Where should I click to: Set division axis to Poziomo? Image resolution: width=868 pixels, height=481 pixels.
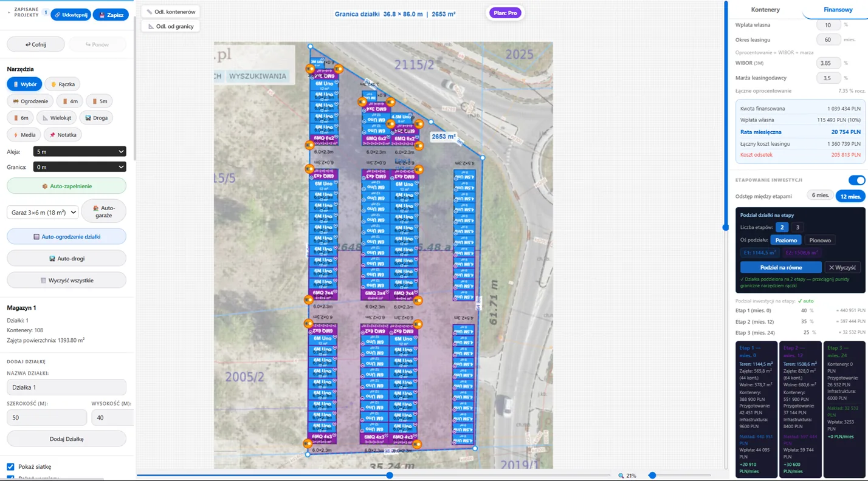tap(786, 240)
